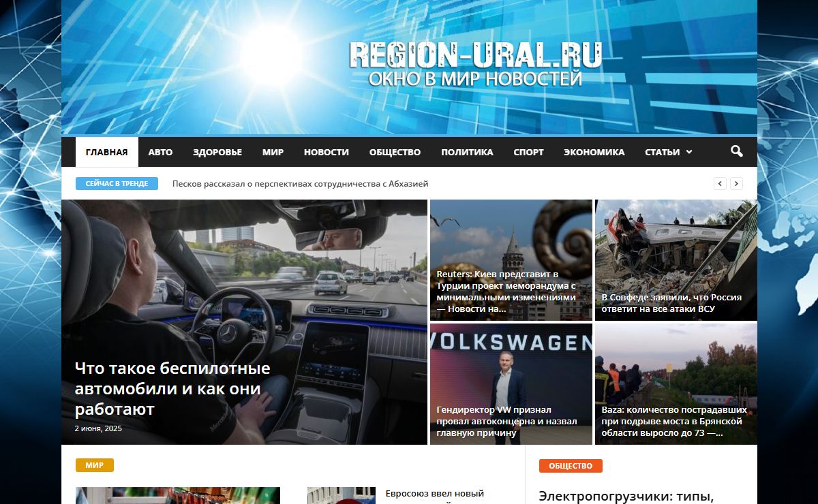Read the self-driving cars article headline
Viewport: 818px width, 504px height.
click(172, 388)
